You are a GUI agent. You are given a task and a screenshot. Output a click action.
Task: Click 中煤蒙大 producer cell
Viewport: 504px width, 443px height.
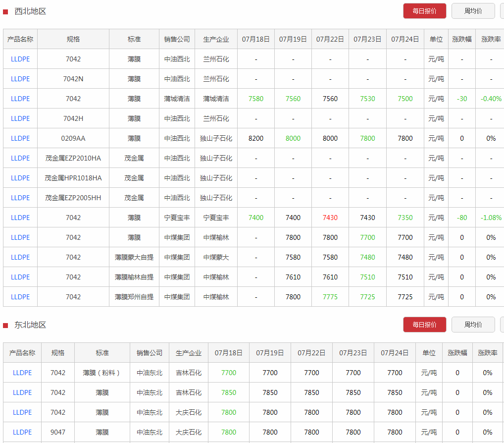click(216, 257)
